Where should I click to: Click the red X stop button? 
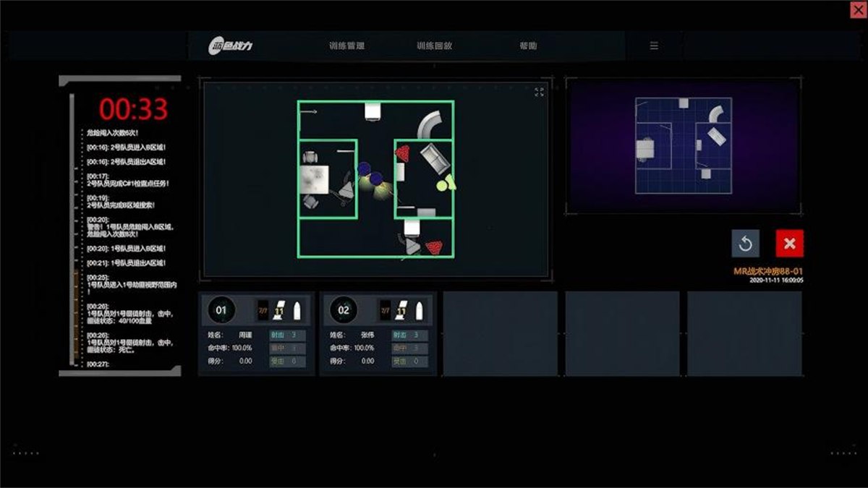(790, 244)
